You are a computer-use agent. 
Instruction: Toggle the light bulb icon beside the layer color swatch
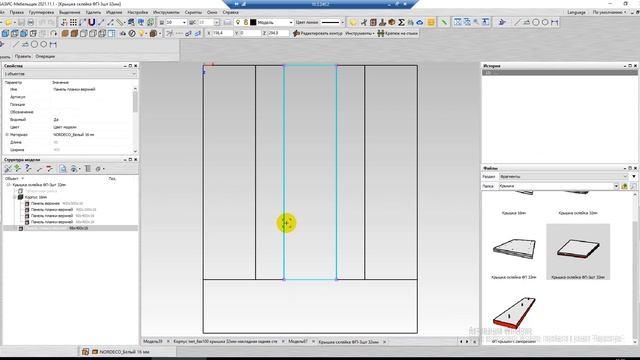click(238, 22)
